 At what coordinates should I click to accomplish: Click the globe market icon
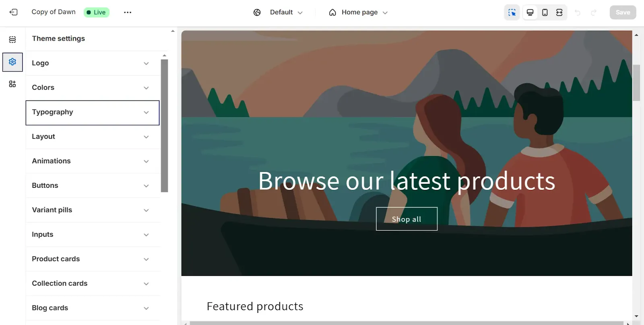257,12
